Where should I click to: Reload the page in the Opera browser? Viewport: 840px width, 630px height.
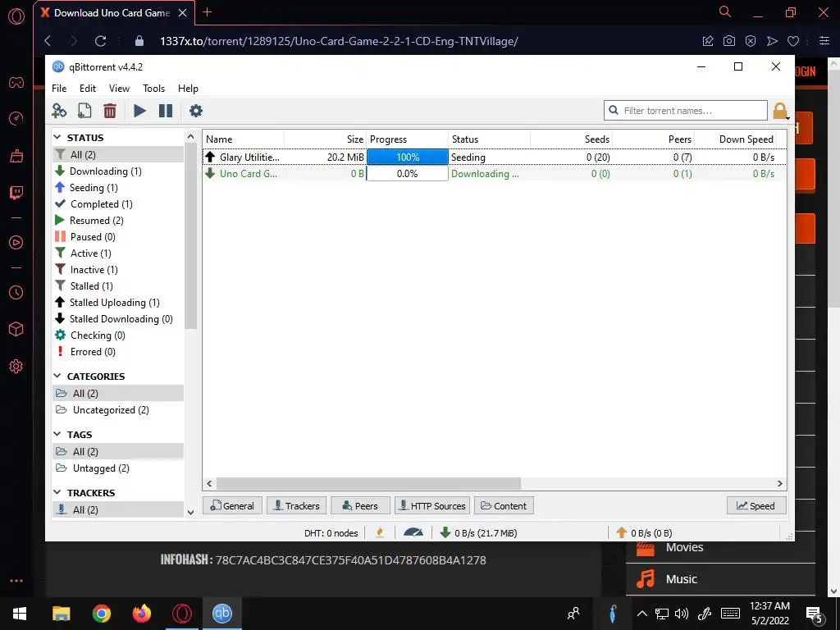(x=100, y=41)
